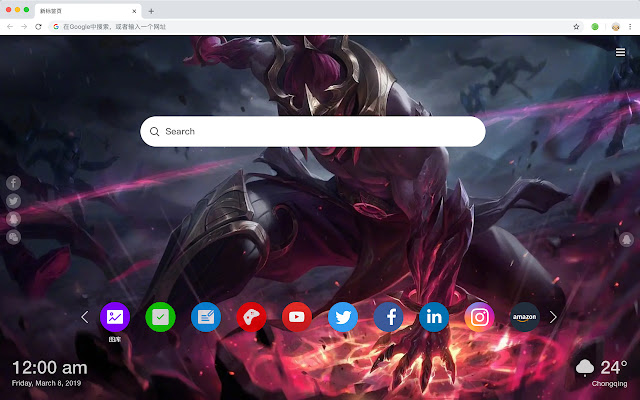Go back in browser history
The image size is (640, 400).
tap(10, 27)
